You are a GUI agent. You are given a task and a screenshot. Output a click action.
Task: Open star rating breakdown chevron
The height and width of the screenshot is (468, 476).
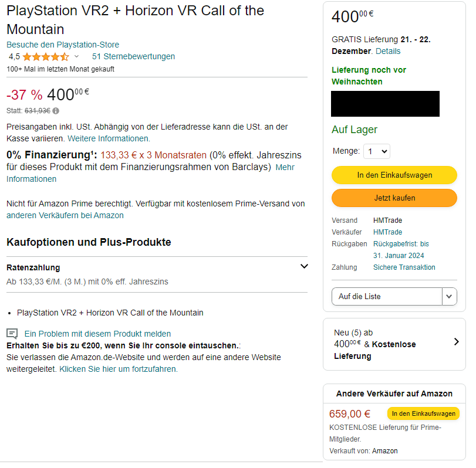click(x=76, y=56)
